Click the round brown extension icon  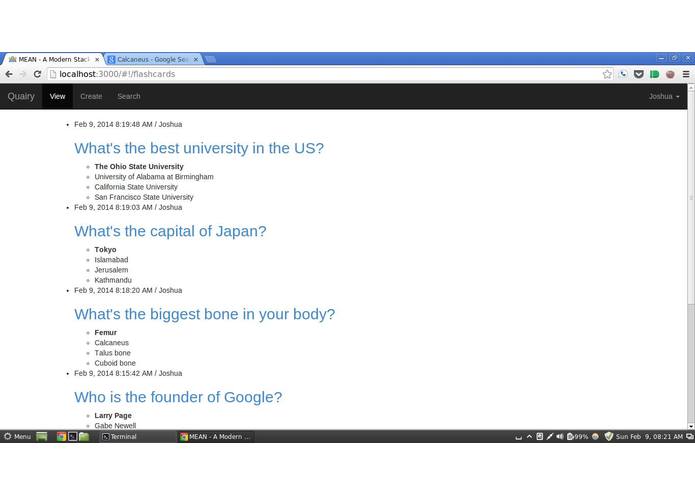[x=670, y=74]
